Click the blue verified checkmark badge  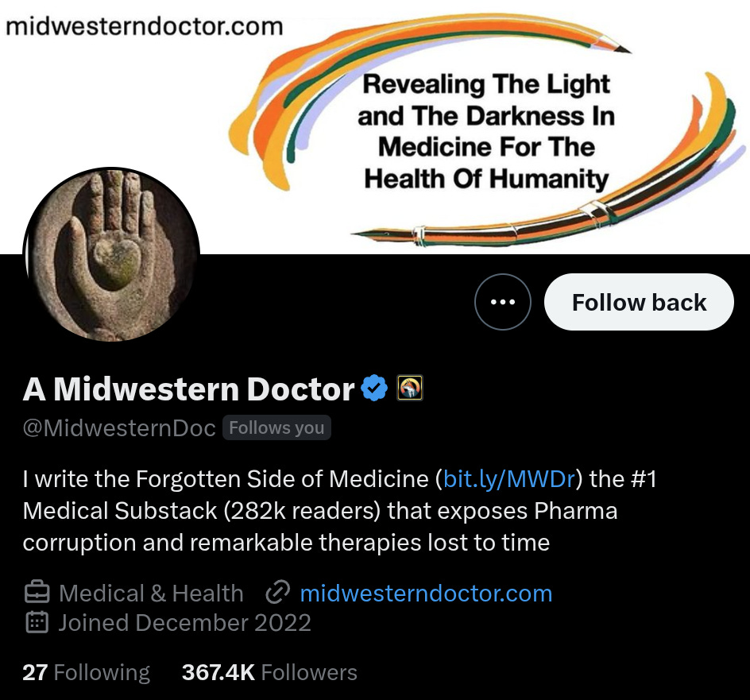click(x=374, y=388)
